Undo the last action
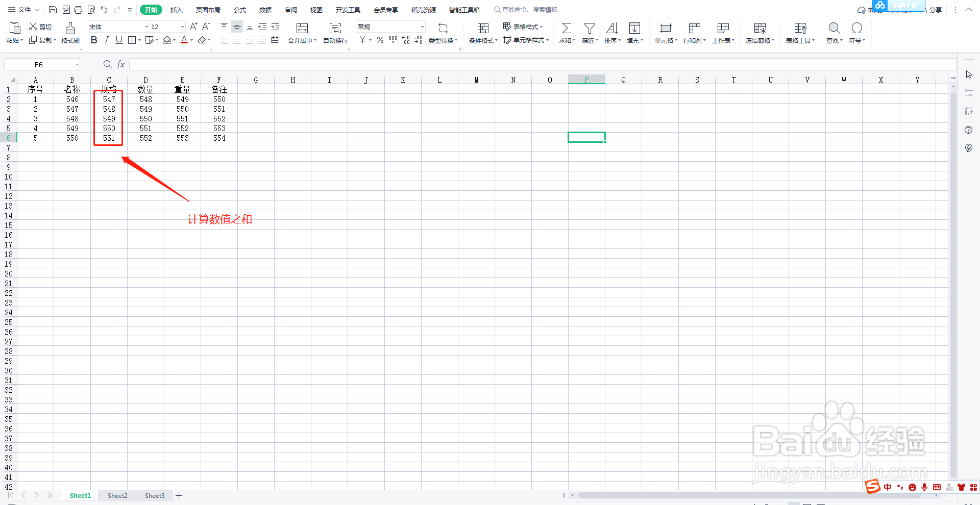This screenshot has width=980, height=505. pyautogui.click(x=104, y=10)
